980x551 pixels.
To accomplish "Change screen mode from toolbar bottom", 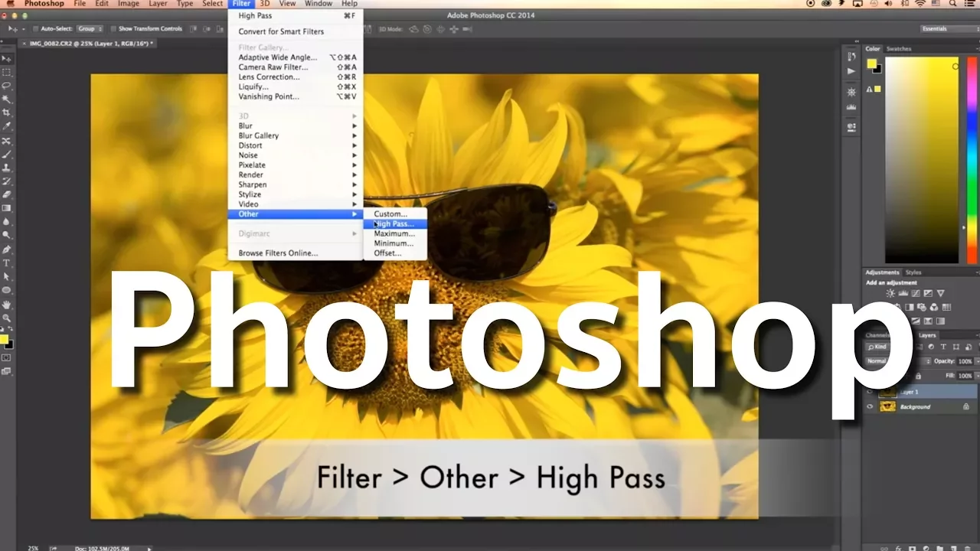I will point(7,372).
